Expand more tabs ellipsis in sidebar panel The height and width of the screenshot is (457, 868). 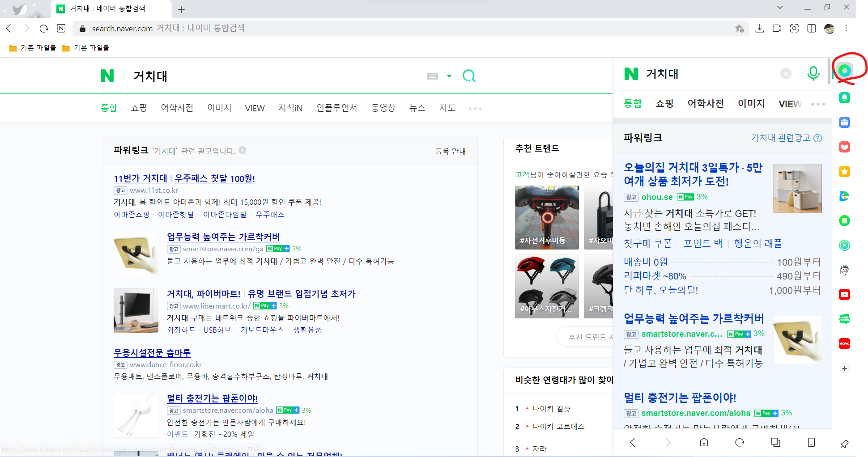click(818, 104)
